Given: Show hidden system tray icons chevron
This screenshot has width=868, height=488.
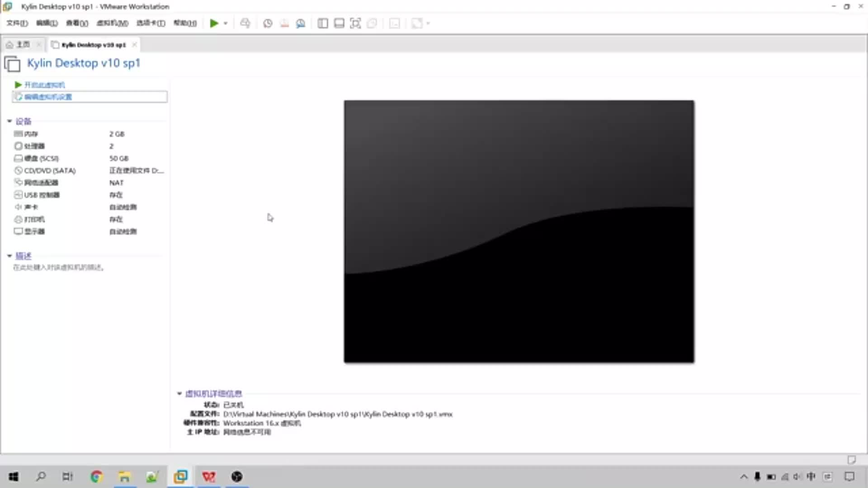Looking at the screenshot, I should coord(744,476).
